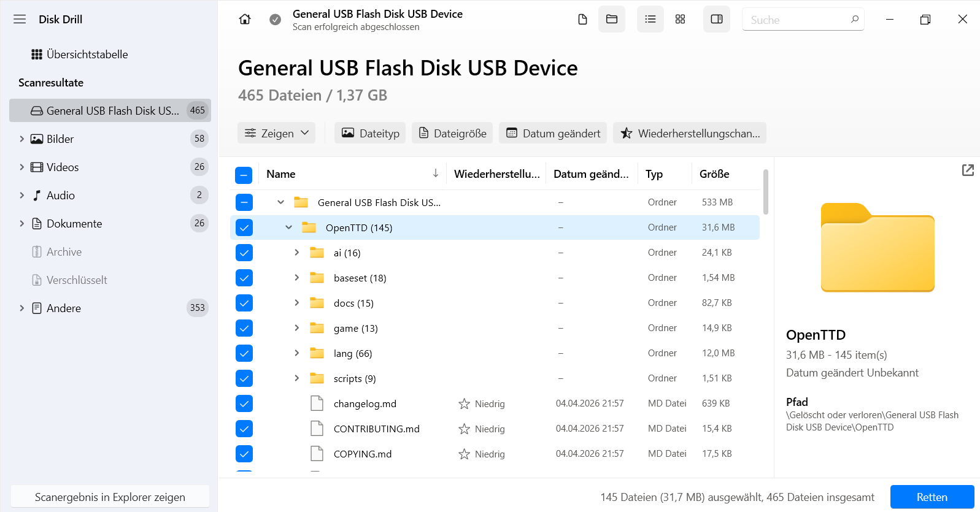This screenshot has width=980, height=512.
Task: Select the grid view layout icon
Action: click(x=680, y=19)
